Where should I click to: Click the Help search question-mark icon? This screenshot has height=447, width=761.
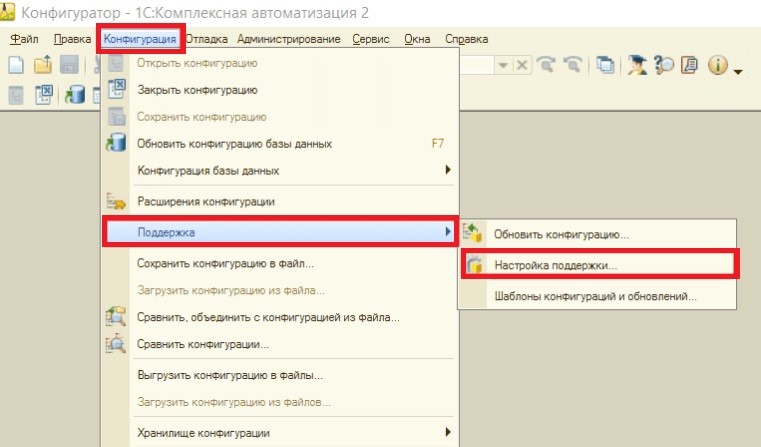click(663, 65)
